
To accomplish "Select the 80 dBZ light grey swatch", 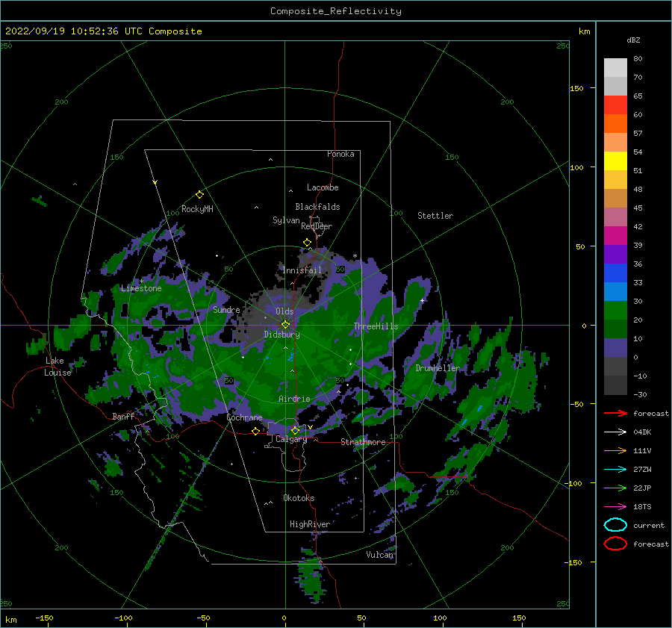I will coord(615,67).
